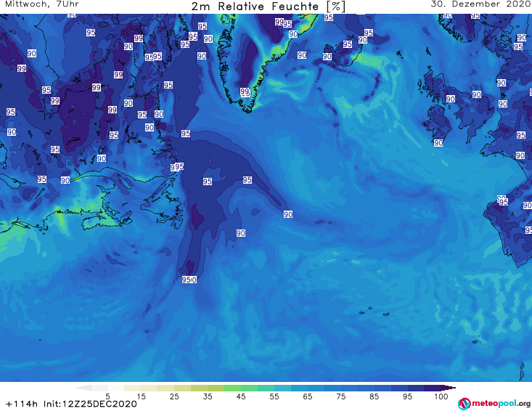Image resolution: width=532 pixels, height=411 pixels.
Task: Click the legend value '5'
Action: pos(108,396)
